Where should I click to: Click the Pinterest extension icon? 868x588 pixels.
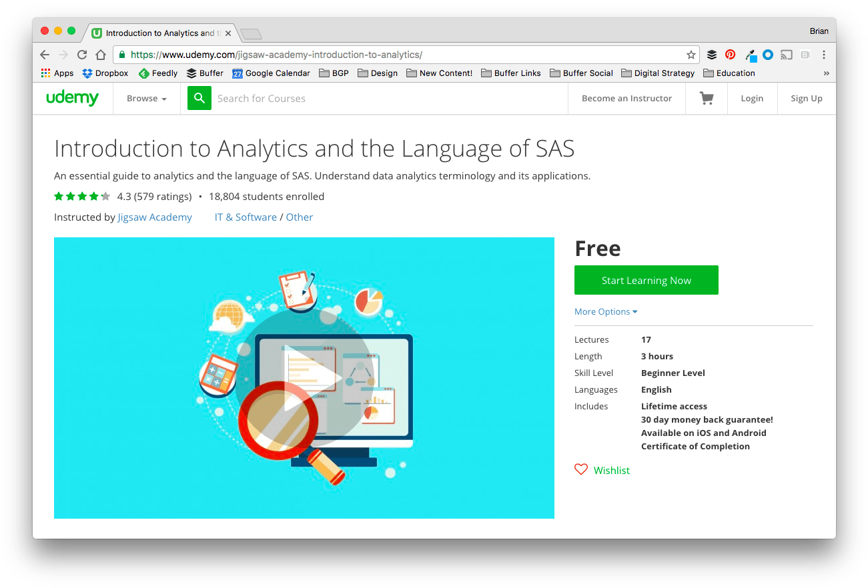tap(731, 55)
